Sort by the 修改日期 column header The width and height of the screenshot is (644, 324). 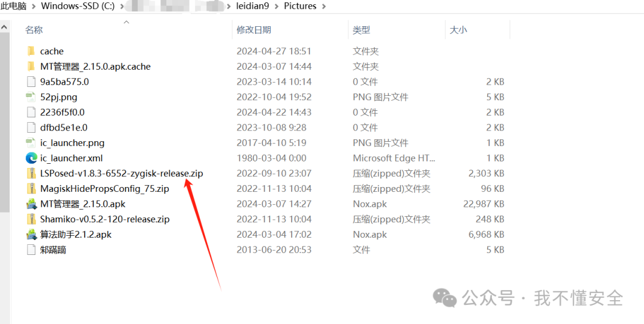(x=253, y=30)
